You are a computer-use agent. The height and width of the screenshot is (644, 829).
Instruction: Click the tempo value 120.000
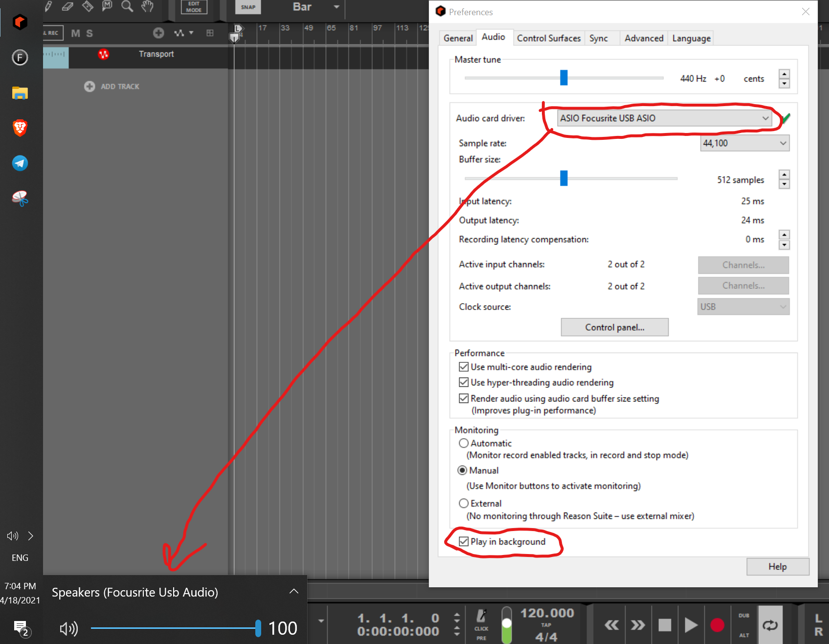tap(547, 613)
